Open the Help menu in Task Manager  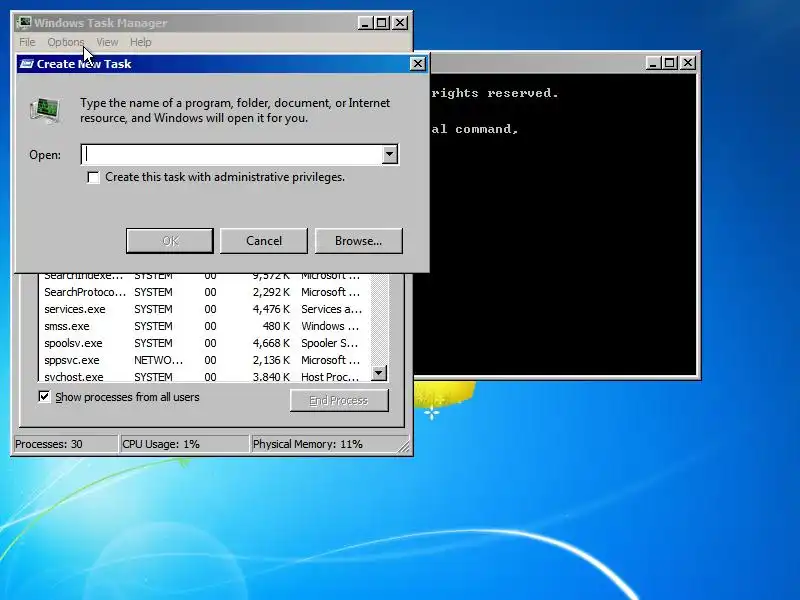tap(140, 42)
